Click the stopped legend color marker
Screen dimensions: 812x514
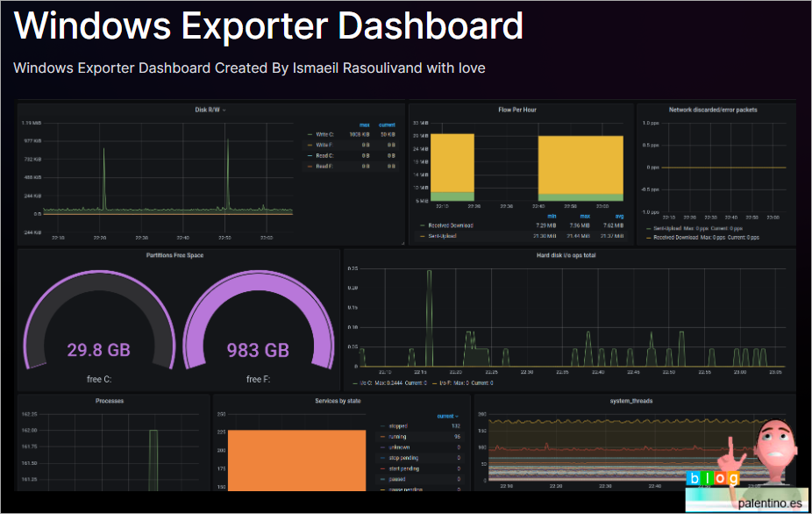click(x=383, y=426)
